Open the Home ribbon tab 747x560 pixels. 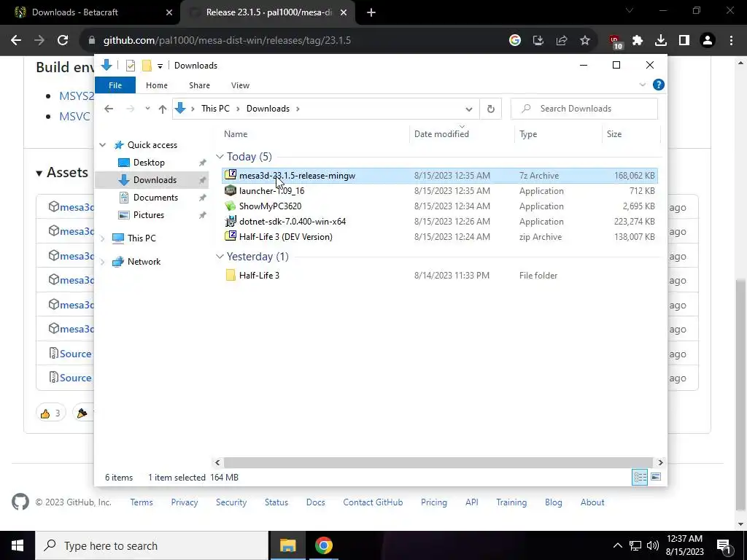click(x=157, y=85)
